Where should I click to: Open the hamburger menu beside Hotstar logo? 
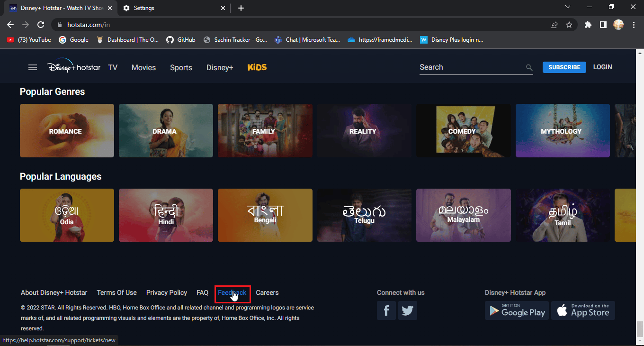33,67
